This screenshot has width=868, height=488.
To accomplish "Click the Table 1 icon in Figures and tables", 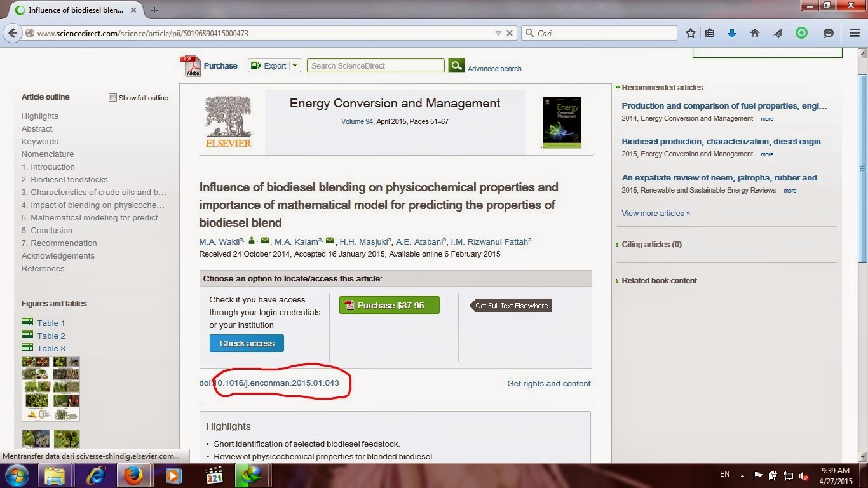I will [x=27, y=322].
